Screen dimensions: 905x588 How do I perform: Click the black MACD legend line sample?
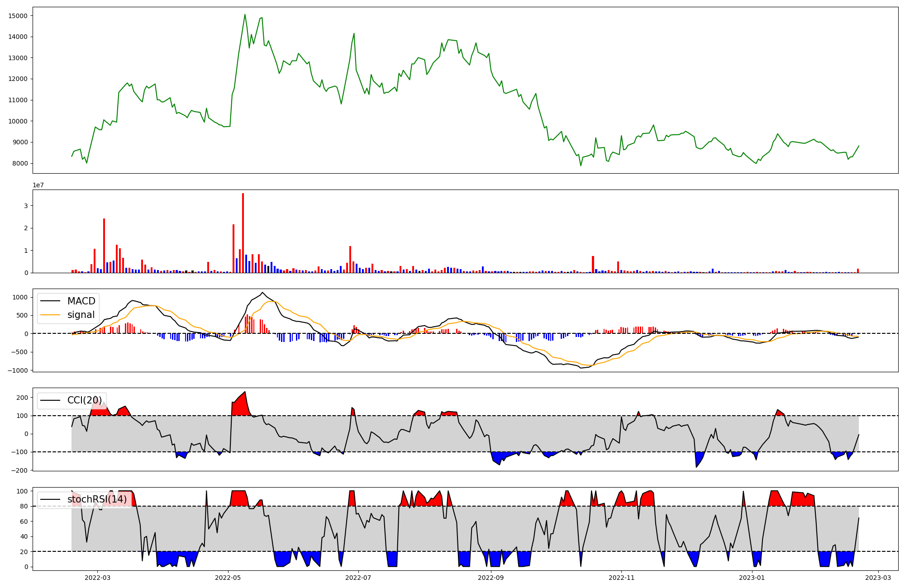pyautogui.click(x=50, y=301)
